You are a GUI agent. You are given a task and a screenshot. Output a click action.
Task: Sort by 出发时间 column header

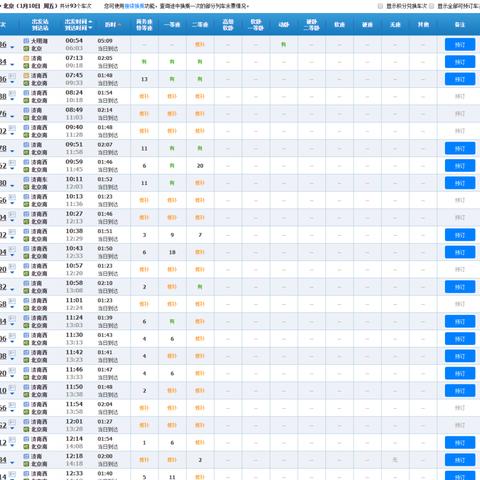(x=78, y=21)
